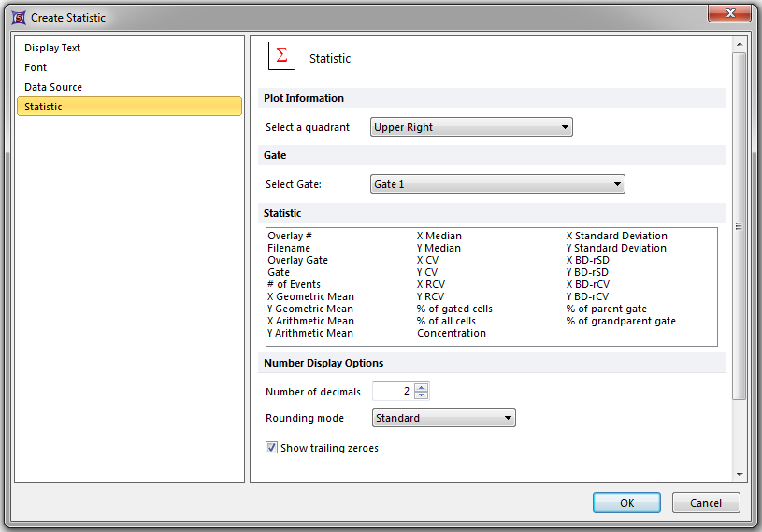Pick the Y Standard Deviation statistic

click(x=616, y=248)
